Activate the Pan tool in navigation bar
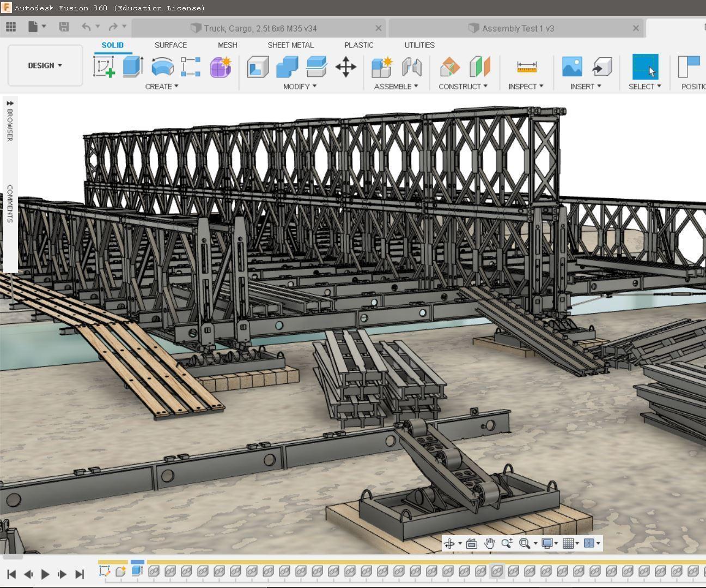The width and height of the screenshot is (706, 588). [489, 543]
